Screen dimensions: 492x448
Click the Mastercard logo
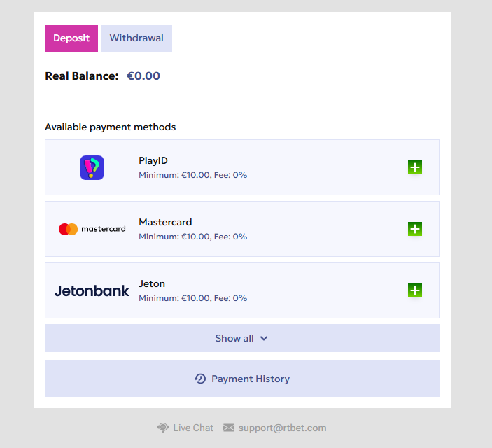pos(92,229)
